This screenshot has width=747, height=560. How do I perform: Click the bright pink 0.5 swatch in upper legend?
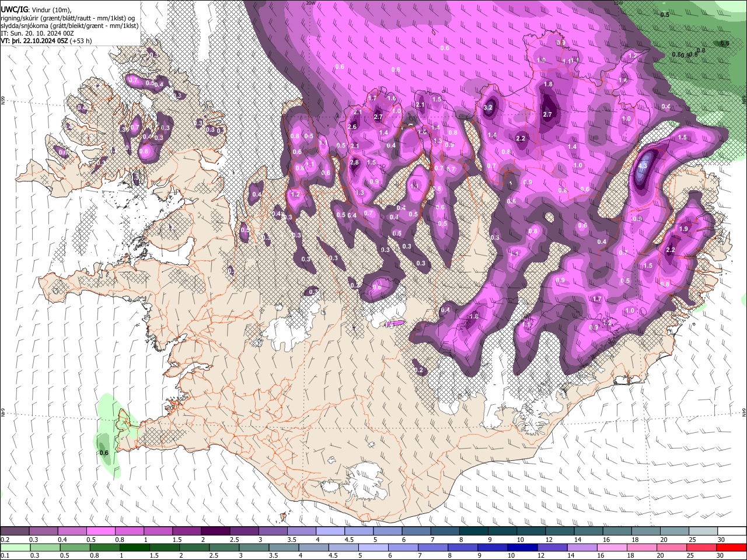click(x=100, y=531)
